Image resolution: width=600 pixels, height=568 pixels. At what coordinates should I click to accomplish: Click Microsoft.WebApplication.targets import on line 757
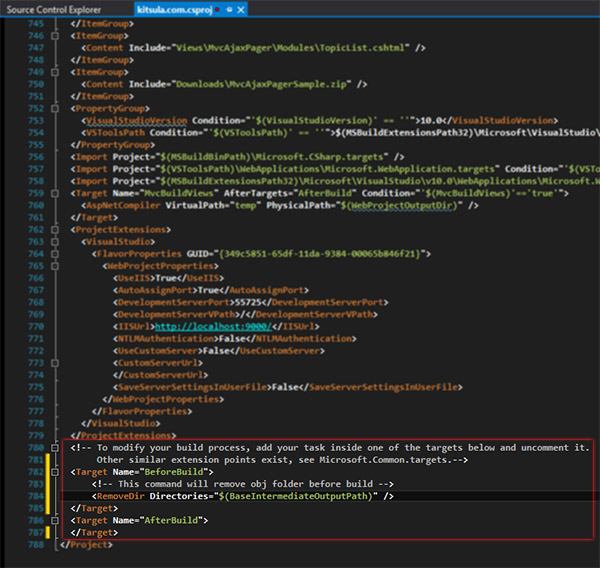330,169
